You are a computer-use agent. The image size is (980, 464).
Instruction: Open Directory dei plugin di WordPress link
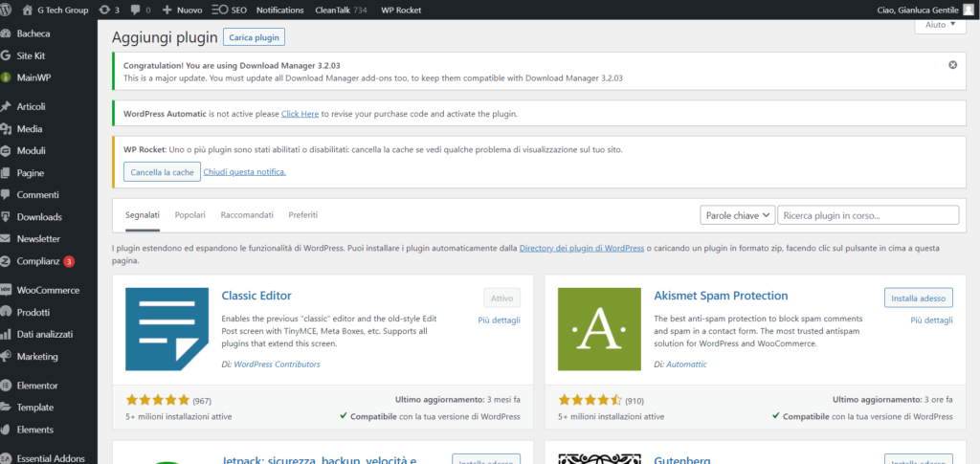(581, 248)
